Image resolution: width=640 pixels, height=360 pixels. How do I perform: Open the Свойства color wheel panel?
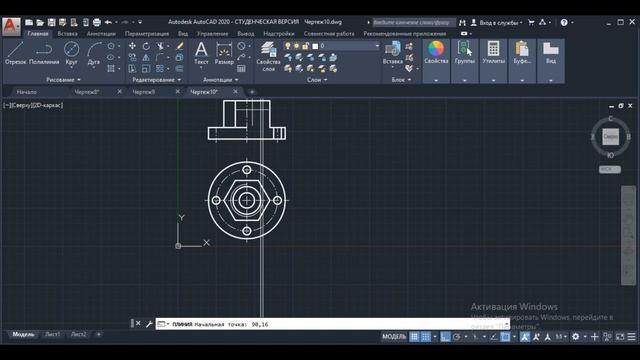436,53
